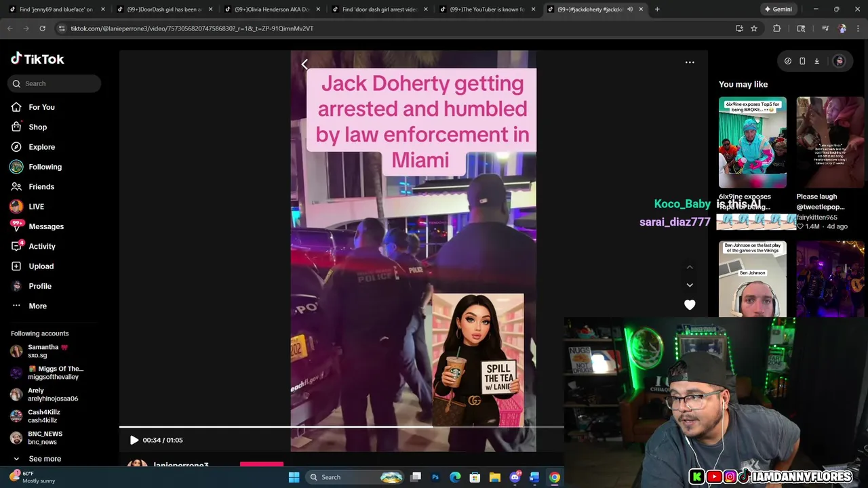This screenshot has height=488, width=868.
Task: Open Messages in the sidebar
Action: [x=45, y=226]
